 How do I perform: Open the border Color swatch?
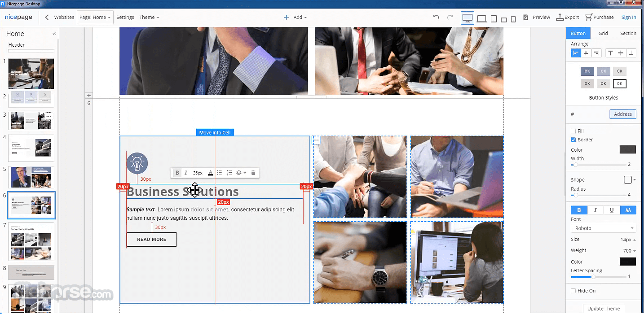(x=628, y=150)
